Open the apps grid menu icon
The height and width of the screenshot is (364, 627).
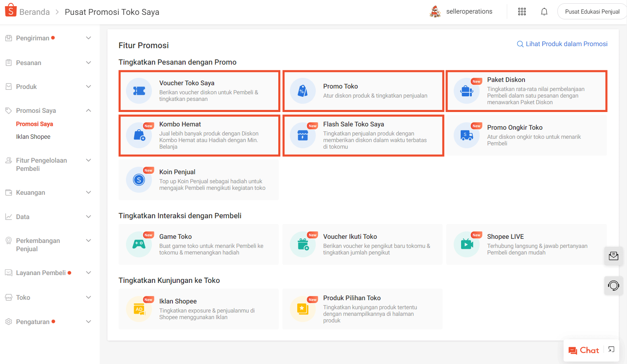(522, 12)
